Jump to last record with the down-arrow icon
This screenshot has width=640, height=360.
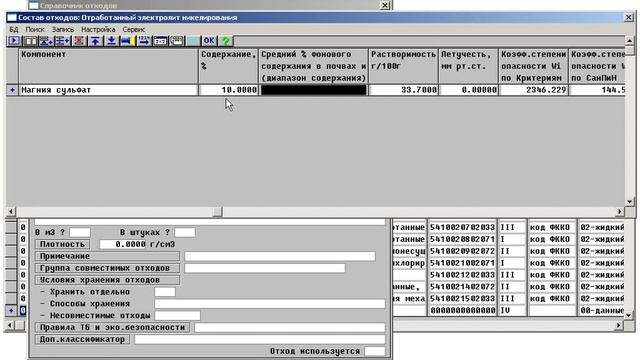[111, 41]
